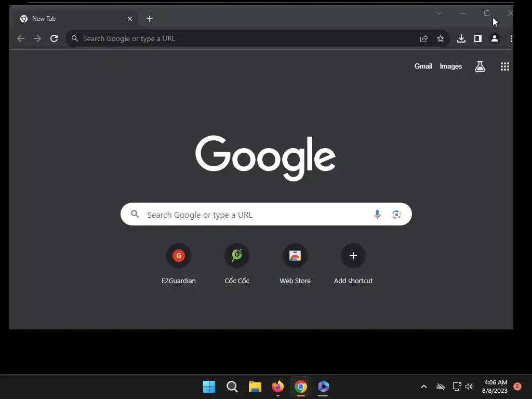Open Search Labs flask icon
The height and width of the screenshot is (399, 532).
480,66
